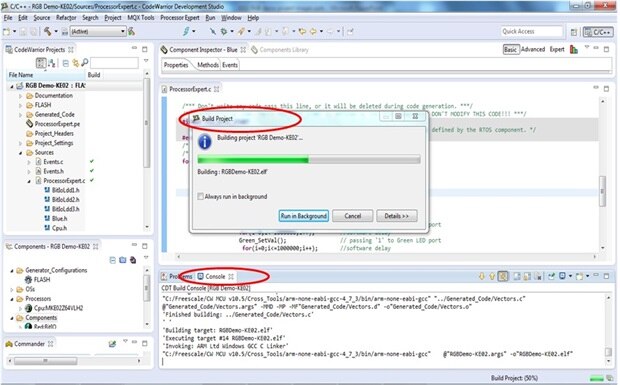Click the Display Selected Console monitor icon
Screen dimensions: 620x385
point(562,276)
